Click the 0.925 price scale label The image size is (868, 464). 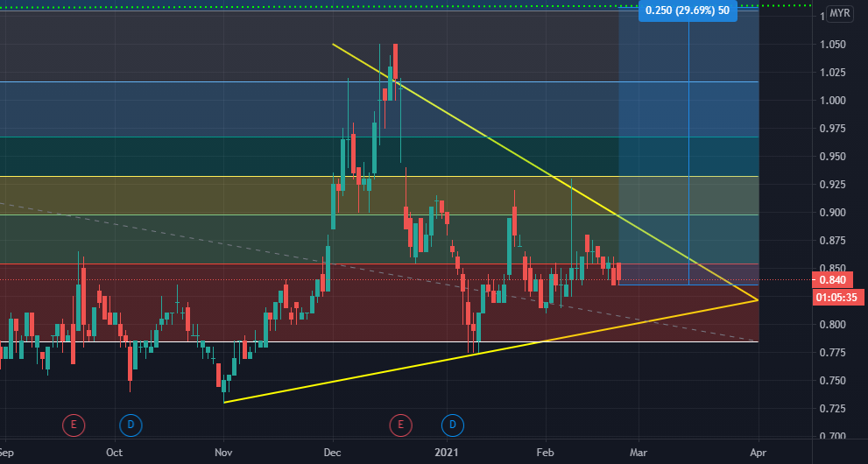coord(833,184)
